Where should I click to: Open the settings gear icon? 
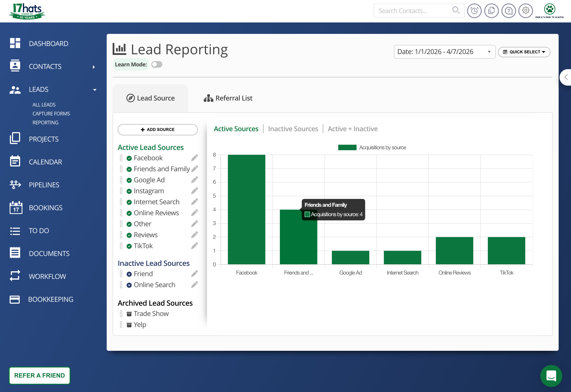[525, 11]
